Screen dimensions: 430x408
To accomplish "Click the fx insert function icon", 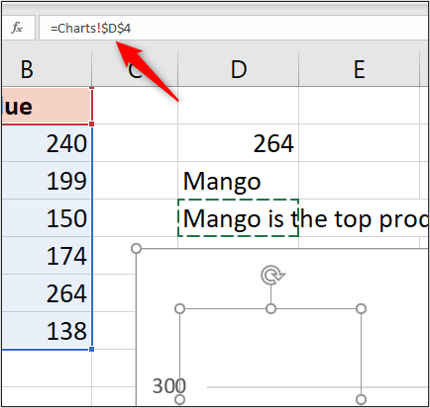I will coord(17,28).
